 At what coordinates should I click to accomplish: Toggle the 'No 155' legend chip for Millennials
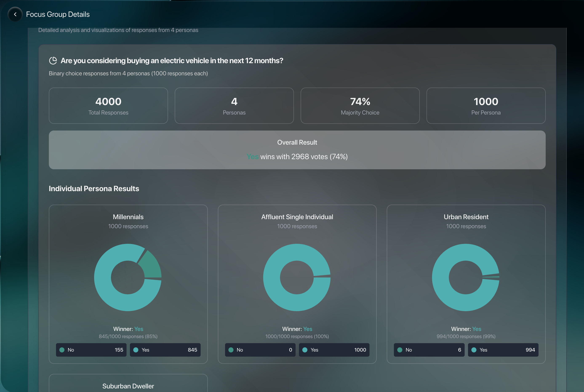tap(91, 350)
